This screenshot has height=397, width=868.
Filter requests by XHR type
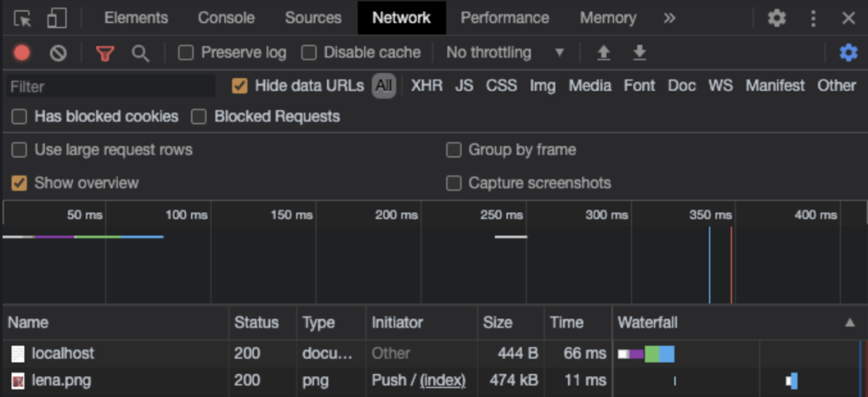pos(427,86)
